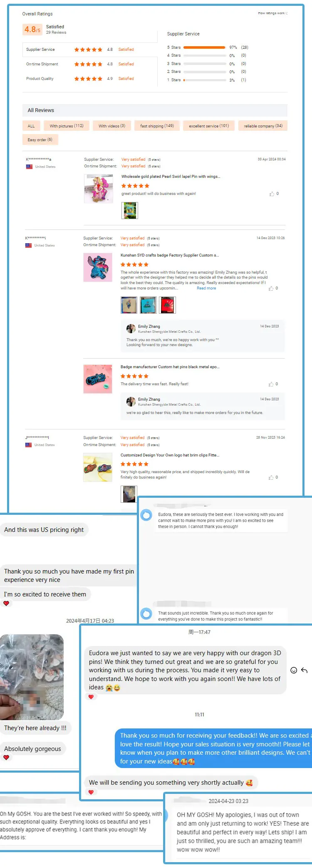Viewport: 312px width, 868px height.
Task: Open Wholesale gold plated Pearl Swirl pin product
Action: (171, 177)
